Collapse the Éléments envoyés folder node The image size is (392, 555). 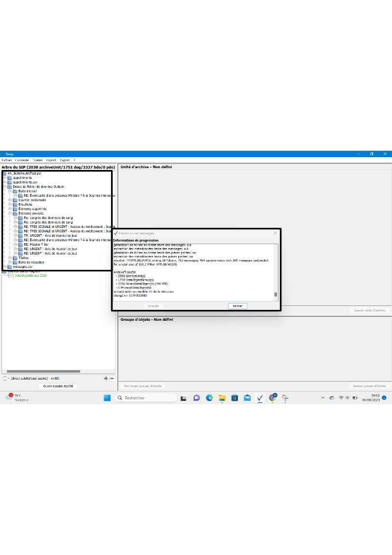[x=10, y=213]
